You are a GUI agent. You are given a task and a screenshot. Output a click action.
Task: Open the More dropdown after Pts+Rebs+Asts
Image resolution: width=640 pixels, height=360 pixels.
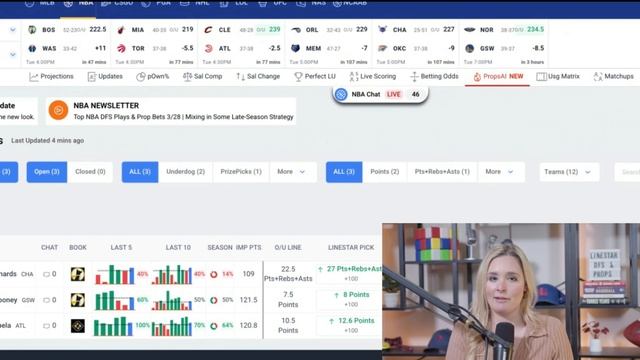[x=500, y=172]
